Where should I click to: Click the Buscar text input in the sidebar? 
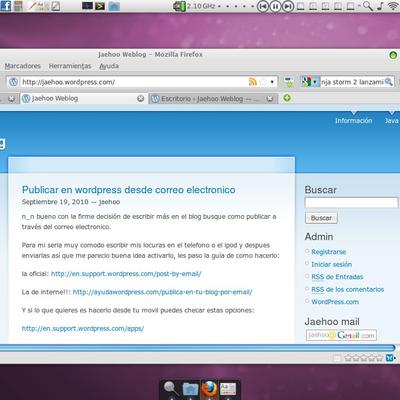coord(351,203)
